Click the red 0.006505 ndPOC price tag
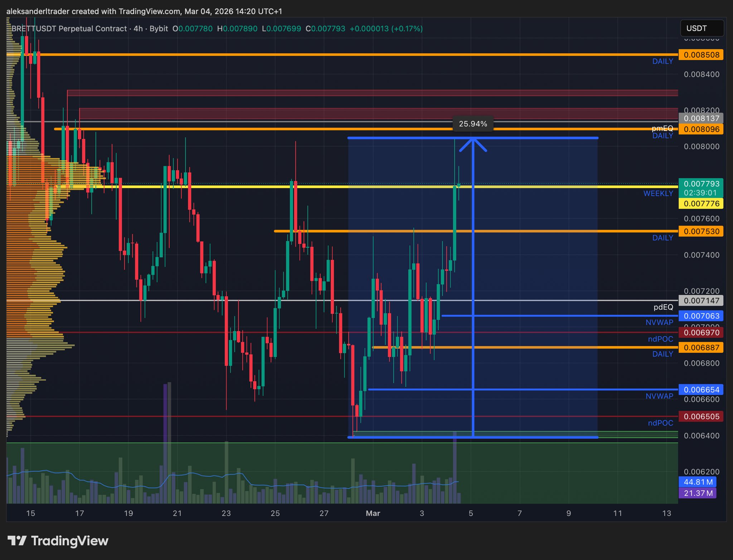The image size is (733, 560). coord(701,417)
